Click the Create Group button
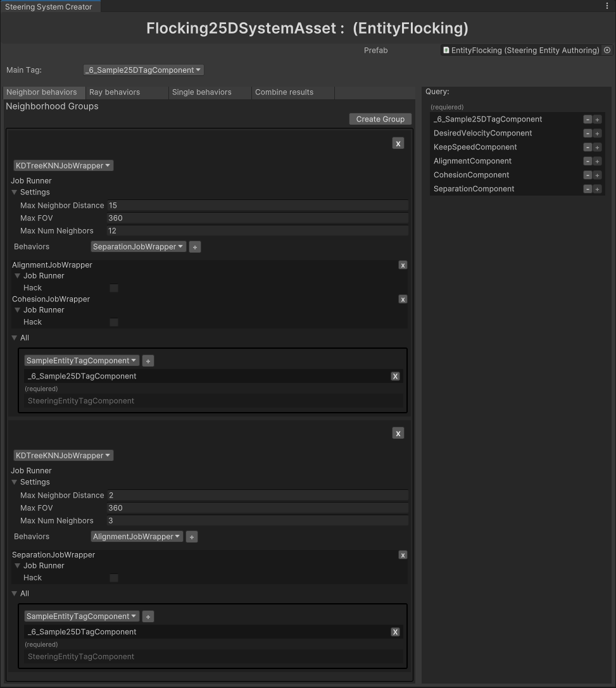Viewport: 616px width, 688px height. point(380,119)
